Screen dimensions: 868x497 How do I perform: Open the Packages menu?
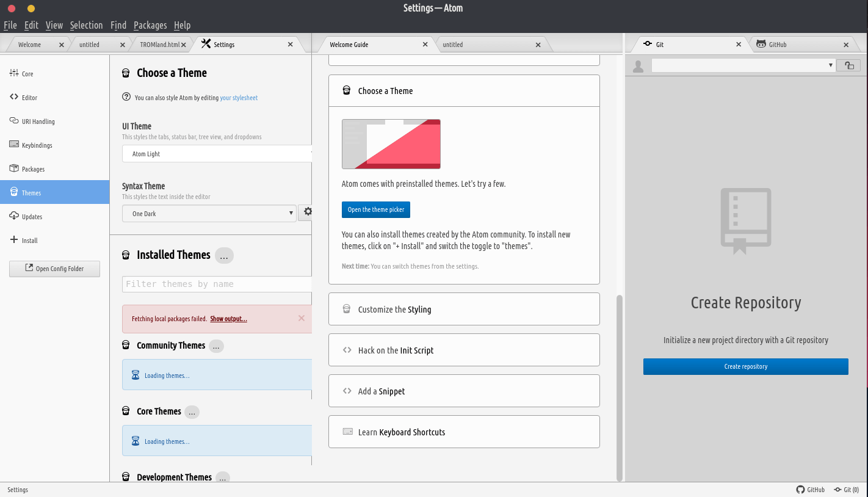click(x=150, y=25)
